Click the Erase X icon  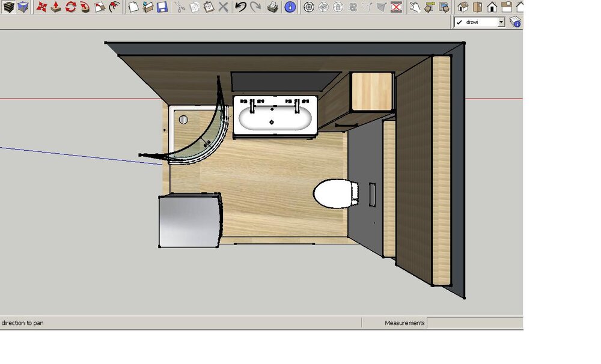pyautogui.click(x=223, y=7)
